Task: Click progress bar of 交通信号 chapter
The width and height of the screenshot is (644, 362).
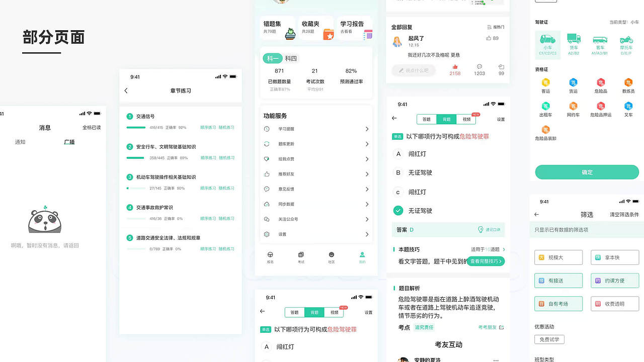Action: click(136, 128)
